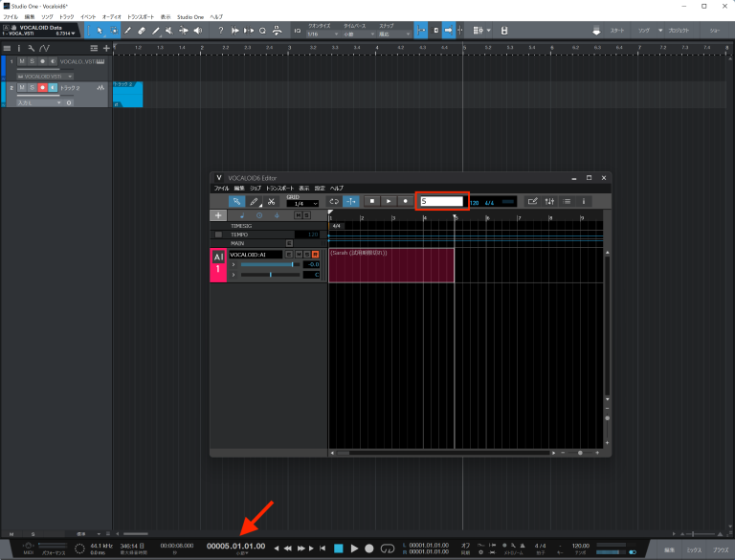Click the blue note icon in VOCALOID6 track header
735x560 pixels.
(x=242, y=215)
